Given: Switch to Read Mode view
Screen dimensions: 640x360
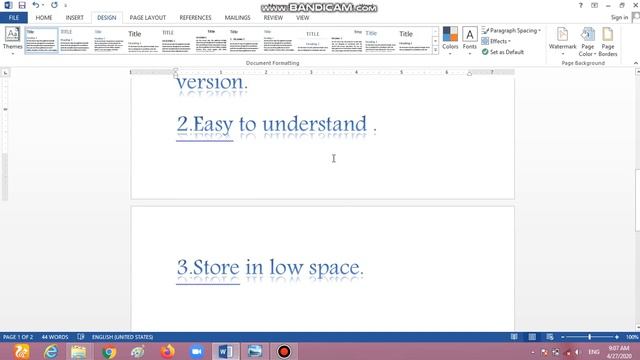Looking at the screenshot, I should click(x=514, y=337).
